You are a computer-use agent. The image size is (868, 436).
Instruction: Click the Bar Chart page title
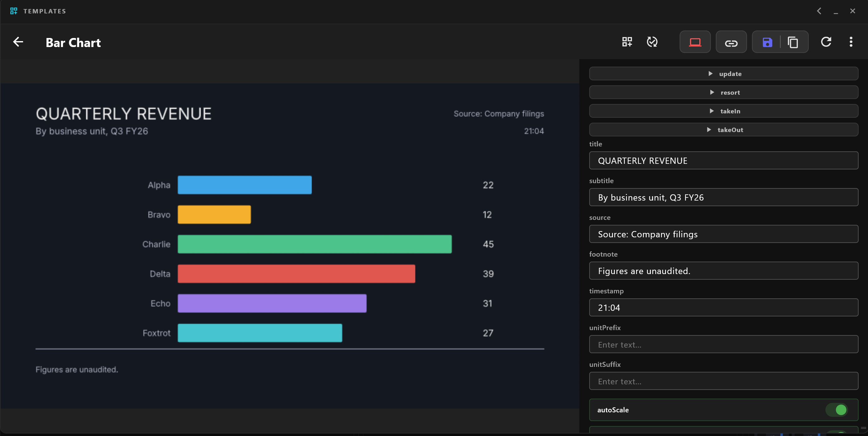coord(73,42)
